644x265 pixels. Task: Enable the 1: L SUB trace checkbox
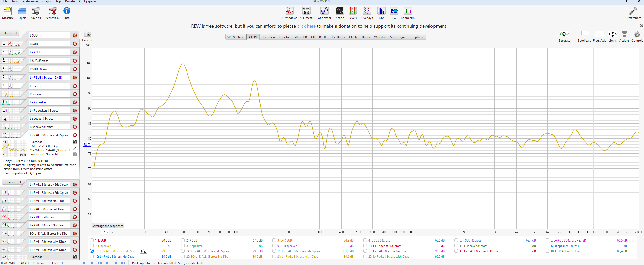tap(92, 240)
